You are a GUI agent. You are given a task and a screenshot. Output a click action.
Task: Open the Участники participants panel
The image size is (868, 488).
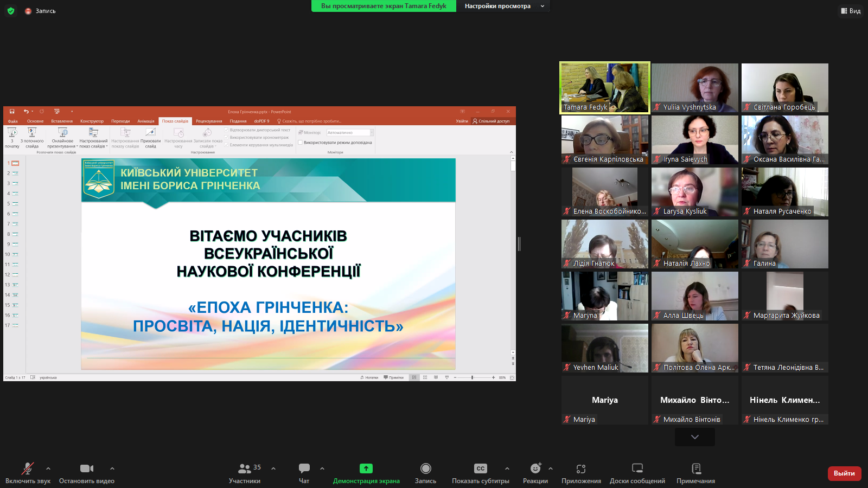tap(245, 468)
